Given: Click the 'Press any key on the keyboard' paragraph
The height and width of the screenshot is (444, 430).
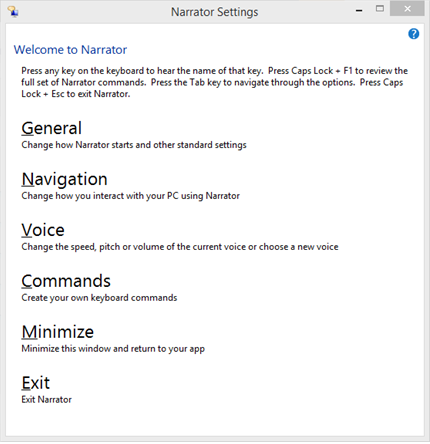Looking at the screenshot, I should (214, 82).
